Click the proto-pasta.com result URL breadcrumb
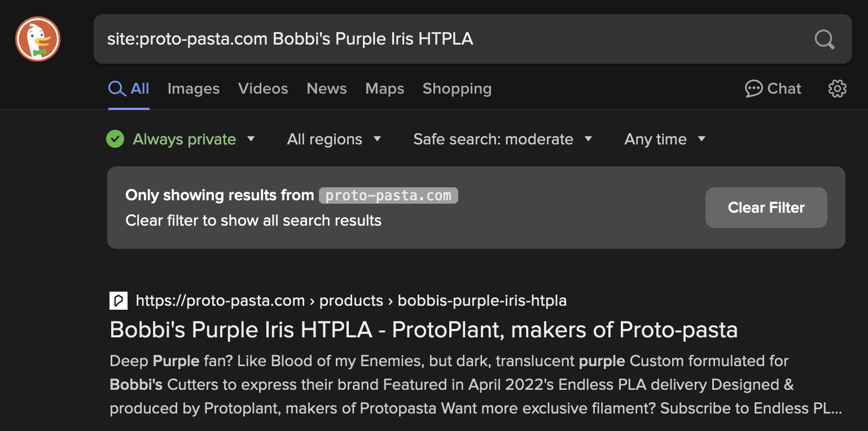Image resolution: width=868 pixels, height=431 pixels. point(351,301)
